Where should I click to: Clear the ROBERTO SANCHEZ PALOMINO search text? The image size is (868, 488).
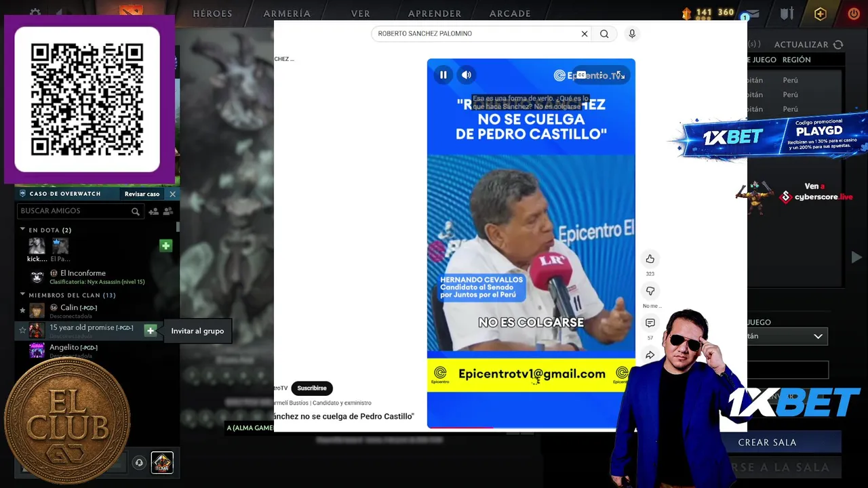(584, 34)
